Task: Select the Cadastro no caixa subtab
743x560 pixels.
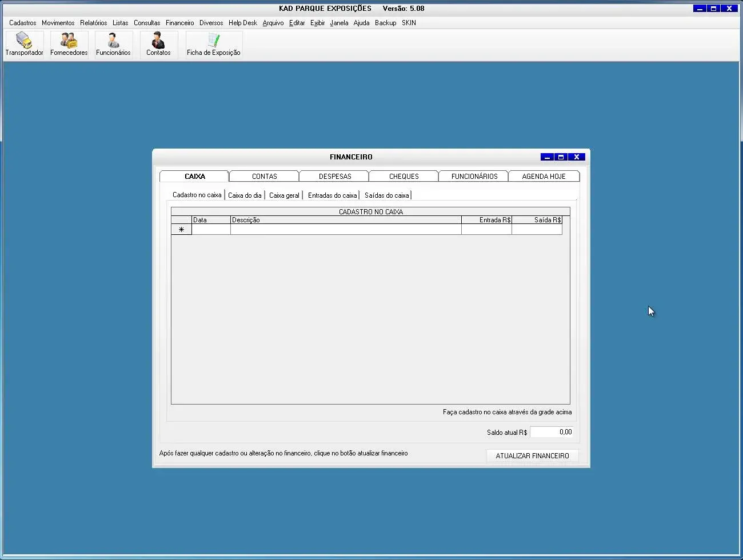Action: coord(197,195)
